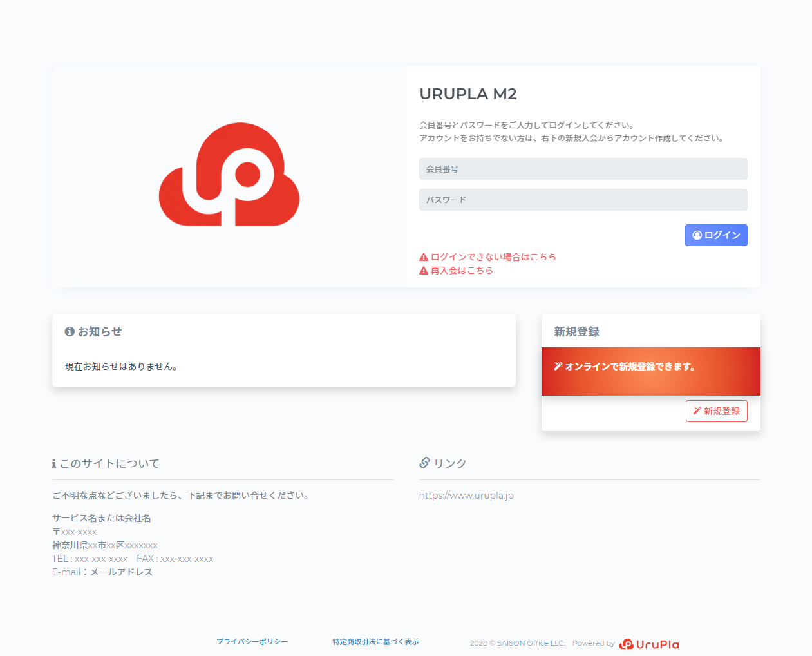Click the Powered by footer text

pyautogui.click(x=594, y=643)
